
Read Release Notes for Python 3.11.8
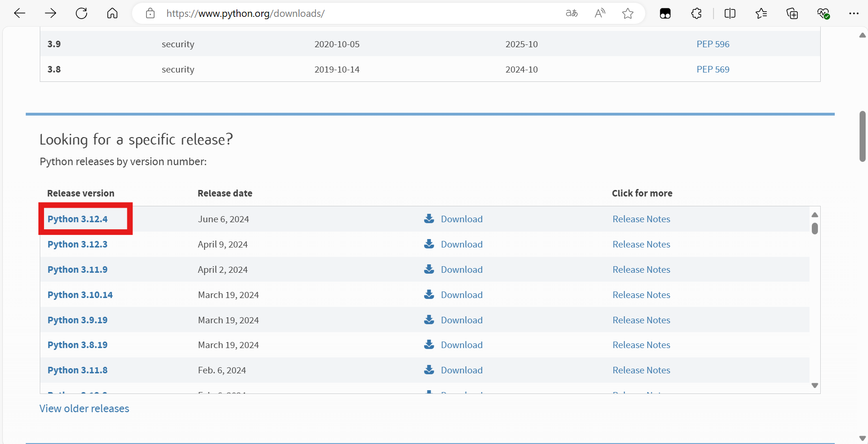click(641, 370)
